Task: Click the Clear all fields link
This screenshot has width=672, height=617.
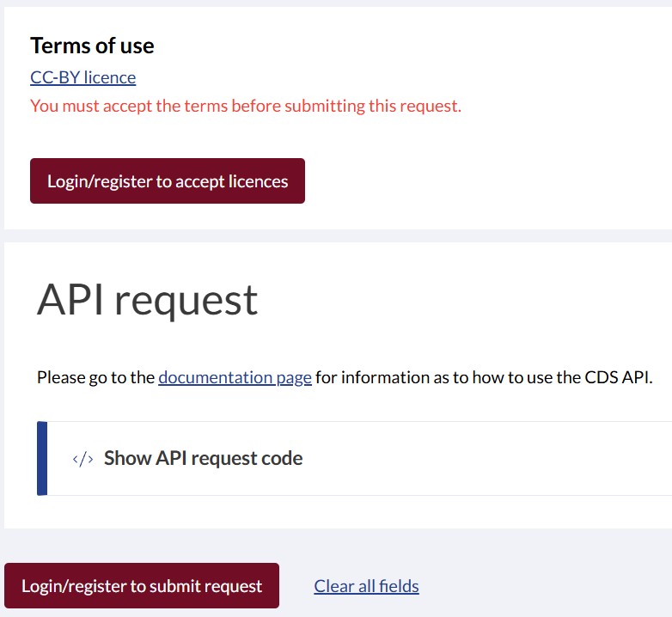Action: coord(366,586)
